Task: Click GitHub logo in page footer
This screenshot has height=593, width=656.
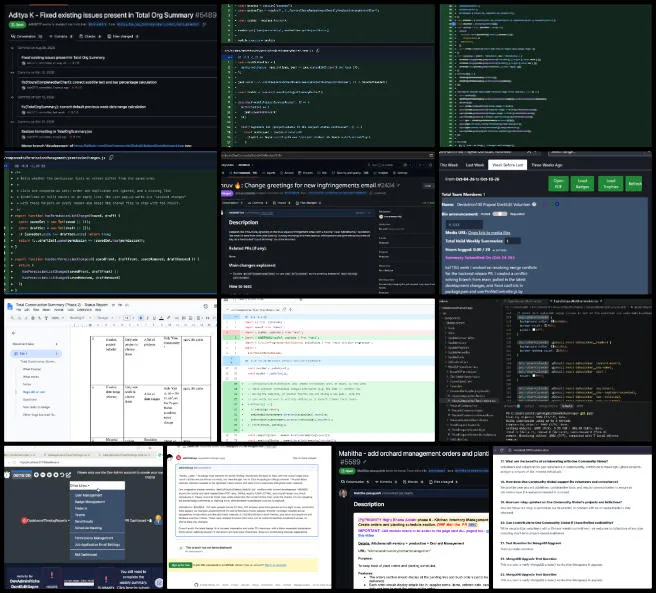Action: click(195, 585)
